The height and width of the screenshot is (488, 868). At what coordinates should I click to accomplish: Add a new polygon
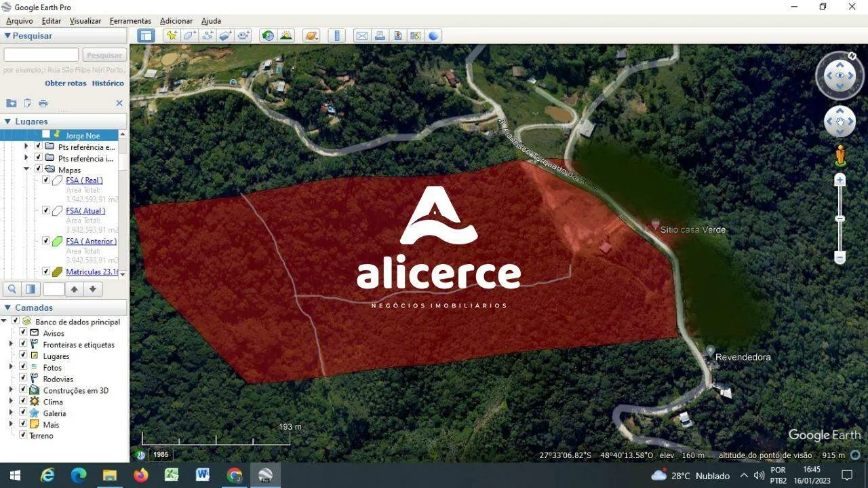[190, 35]
